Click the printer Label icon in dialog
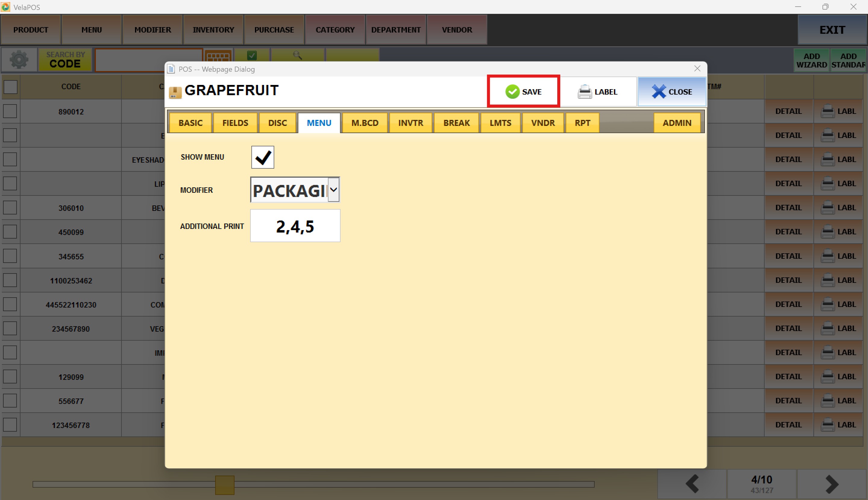Screen dimensions: 868x500 pos(584,92)
